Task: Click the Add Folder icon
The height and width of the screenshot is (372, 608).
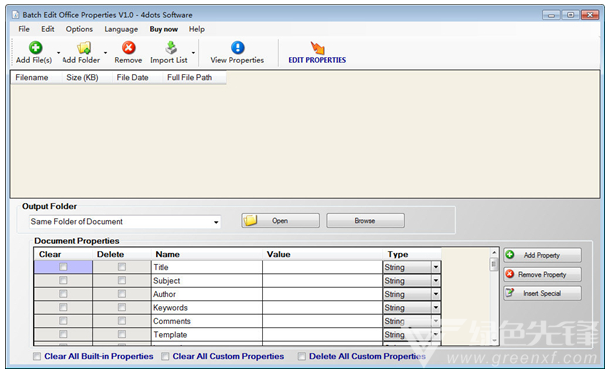Action: [x=84, y=48]
